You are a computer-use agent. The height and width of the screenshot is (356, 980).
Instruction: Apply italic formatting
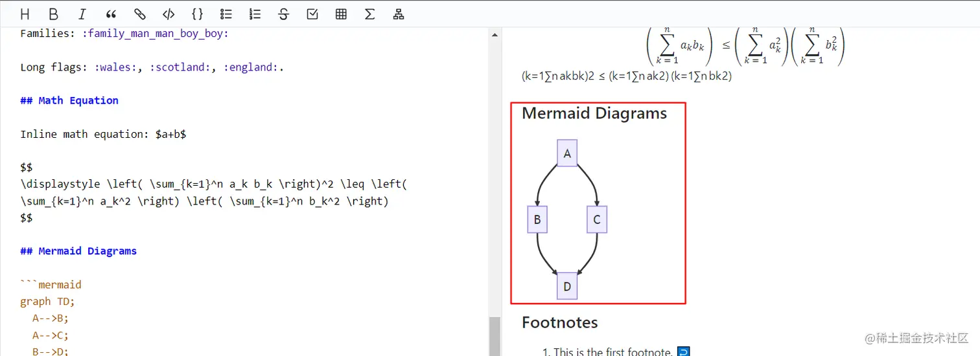(82, 14)
